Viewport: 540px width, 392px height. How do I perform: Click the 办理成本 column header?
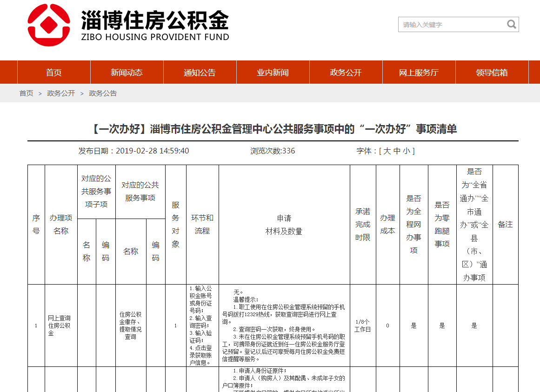(x=388, y=225)
